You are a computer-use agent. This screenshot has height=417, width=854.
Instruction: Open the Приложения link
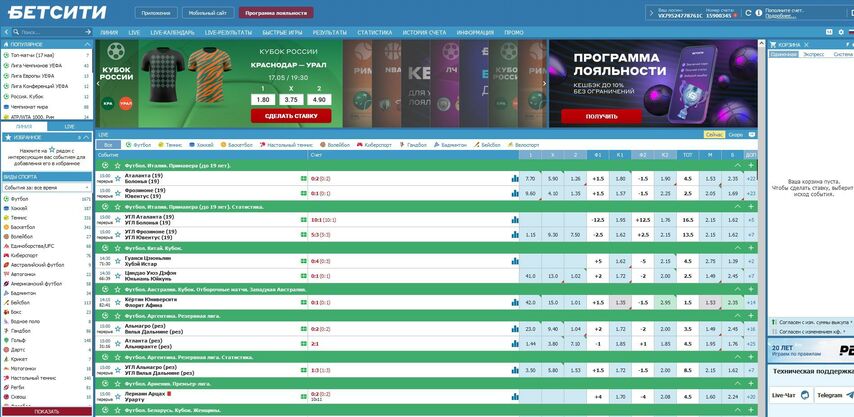pos(156,13)
